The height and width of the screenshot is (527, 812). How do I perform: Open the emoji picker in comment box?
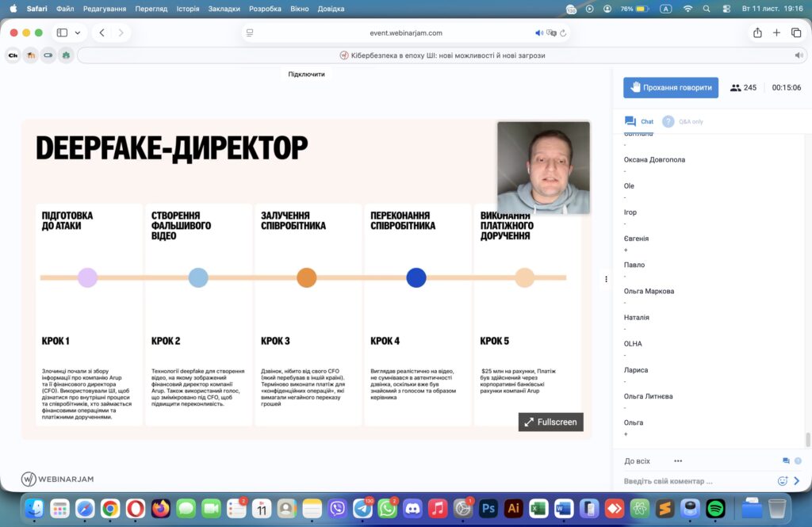pos(782,481)
